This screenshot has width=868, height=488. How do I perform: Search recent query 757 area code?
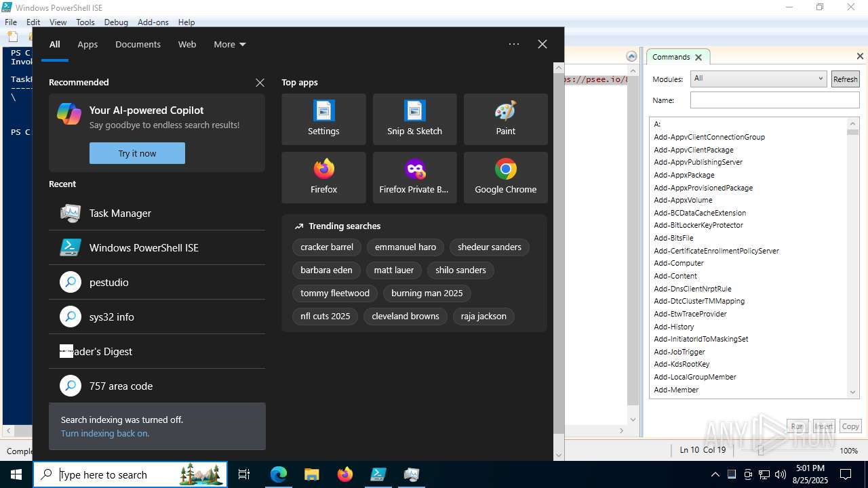click(157, 386)
